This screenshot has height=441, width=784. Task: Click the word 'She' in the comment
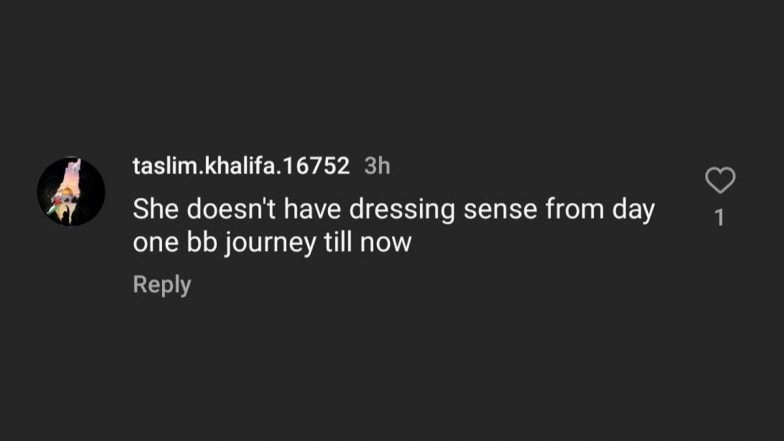point(155,210)
